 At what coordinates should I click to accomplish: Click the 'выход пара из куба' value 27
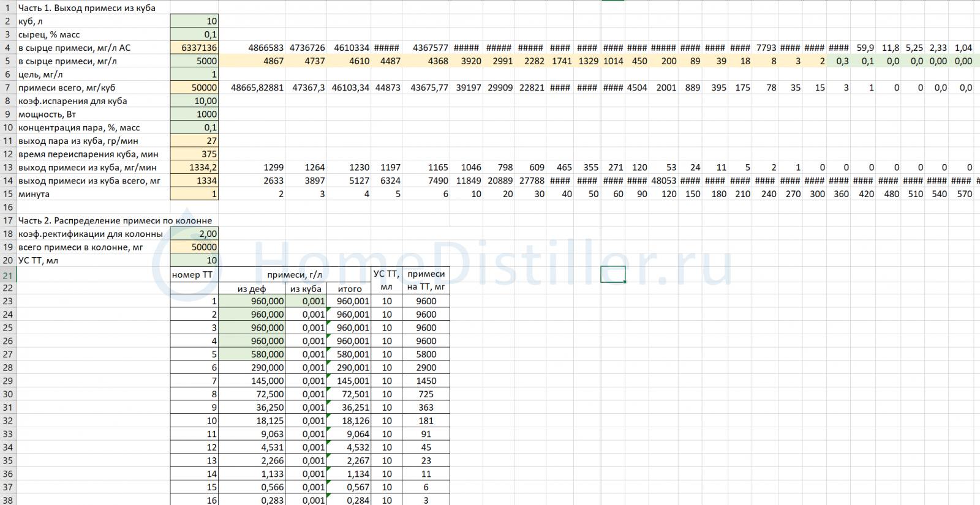pyautogui.click(x=194, y=141)
